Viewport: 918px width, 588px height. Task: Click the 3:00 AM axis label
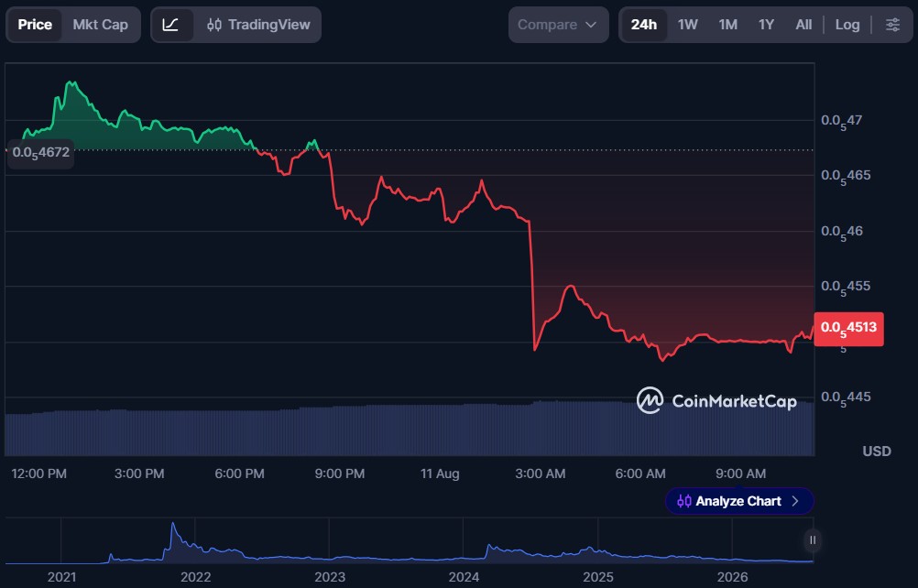coord(540,474)
